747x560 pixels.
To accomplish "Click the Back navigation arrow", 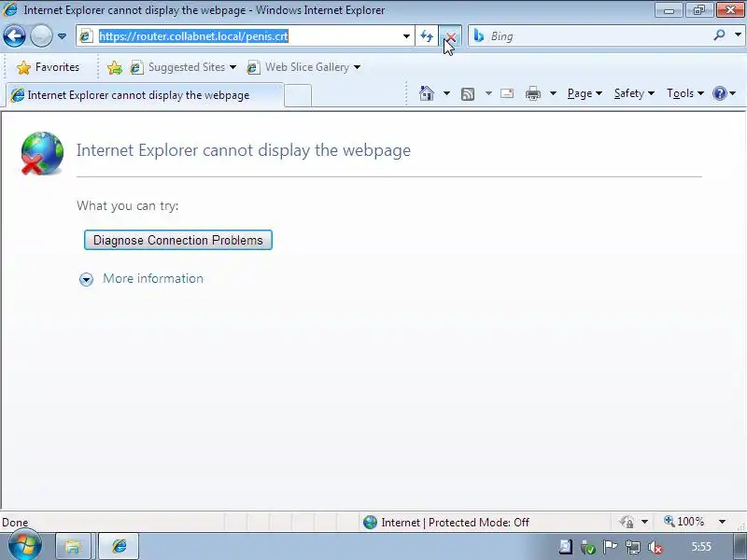I will (x=14, y=35).
